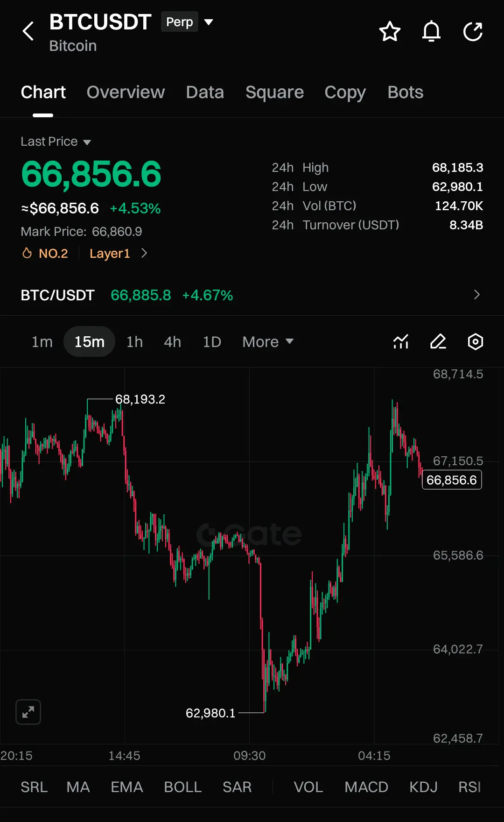Toggle the EMA indicator
The width and height of the screenshot is (504, 822).
(126, 787)
